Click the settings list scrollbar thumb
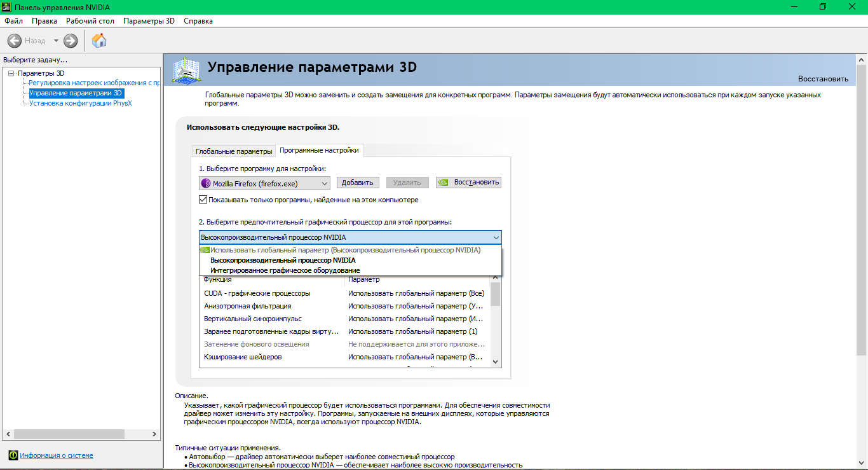Image resolution: width=868 pixels, height=470 pixels. tap(496, 294)
